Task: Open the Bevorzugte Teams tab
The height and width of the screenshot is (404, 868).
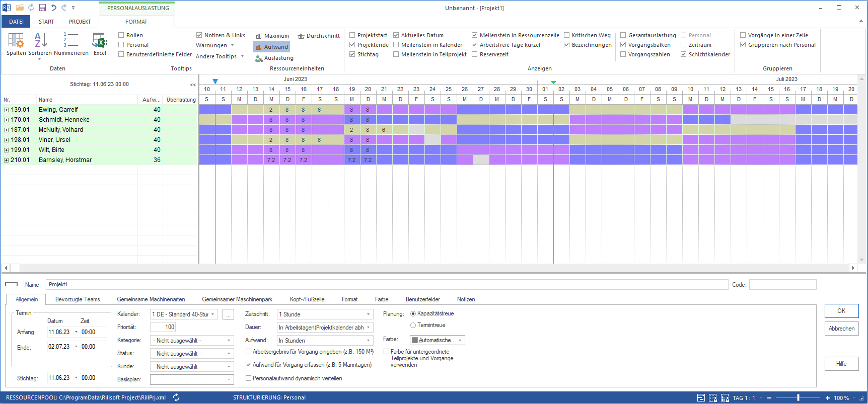Action: click(78, 299)
